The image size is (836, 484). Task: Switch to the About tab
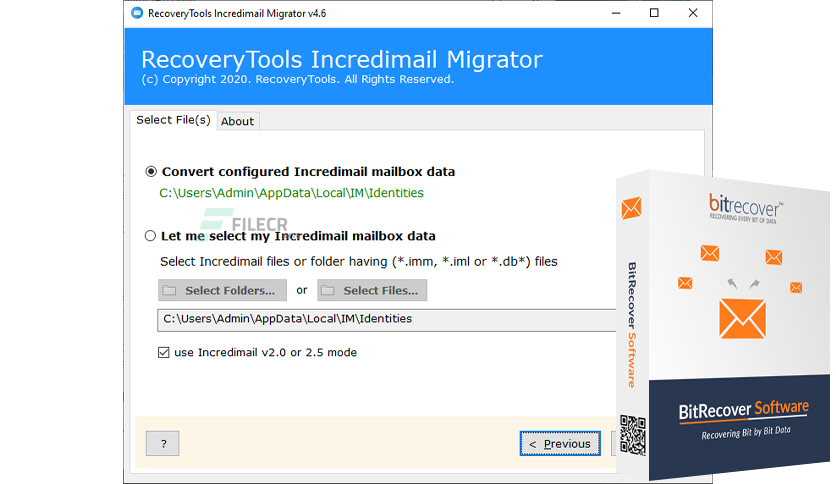[x=238, y=122]
